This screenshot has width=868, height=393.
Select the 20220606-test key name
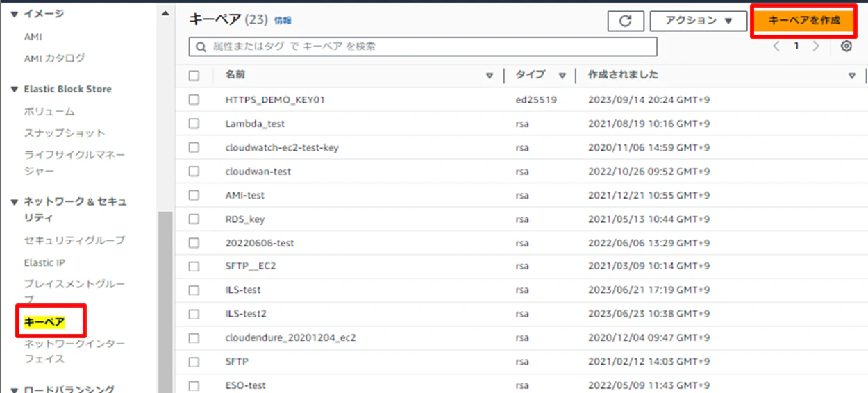coord(260,242)
